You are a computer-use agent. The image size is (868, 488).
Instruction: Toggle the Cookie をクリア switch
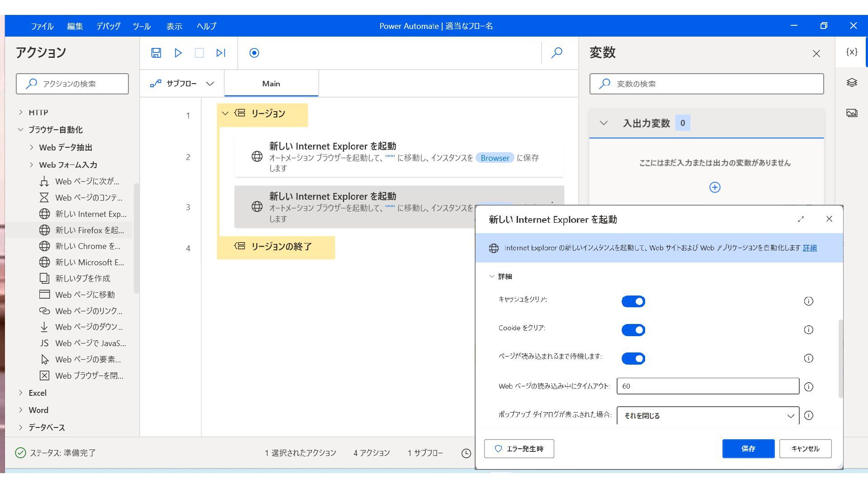pos(633,330)
